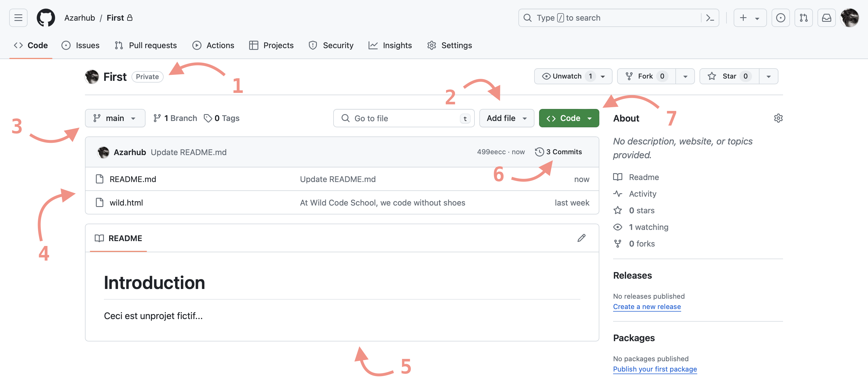Open the Projects tab
The image size is (868, 383).
[271, 45]
